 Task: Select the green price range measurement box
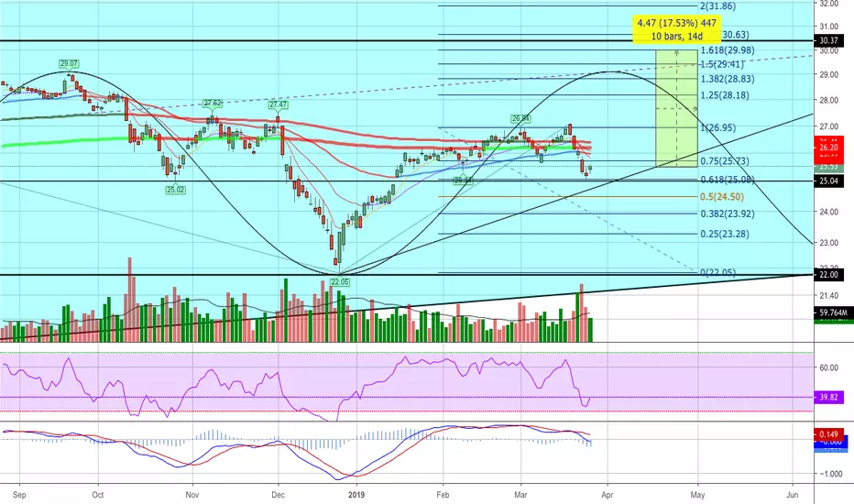pyautogui.click(x=676, y=108)
